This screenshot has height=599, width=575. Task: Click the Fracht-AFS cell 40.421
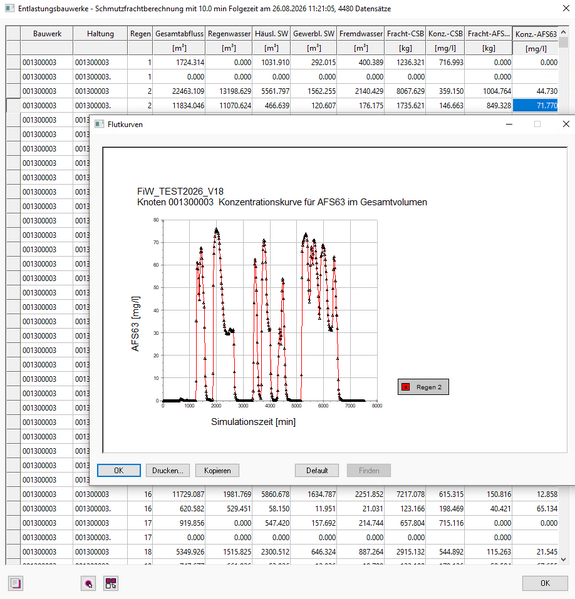point(489,508)
